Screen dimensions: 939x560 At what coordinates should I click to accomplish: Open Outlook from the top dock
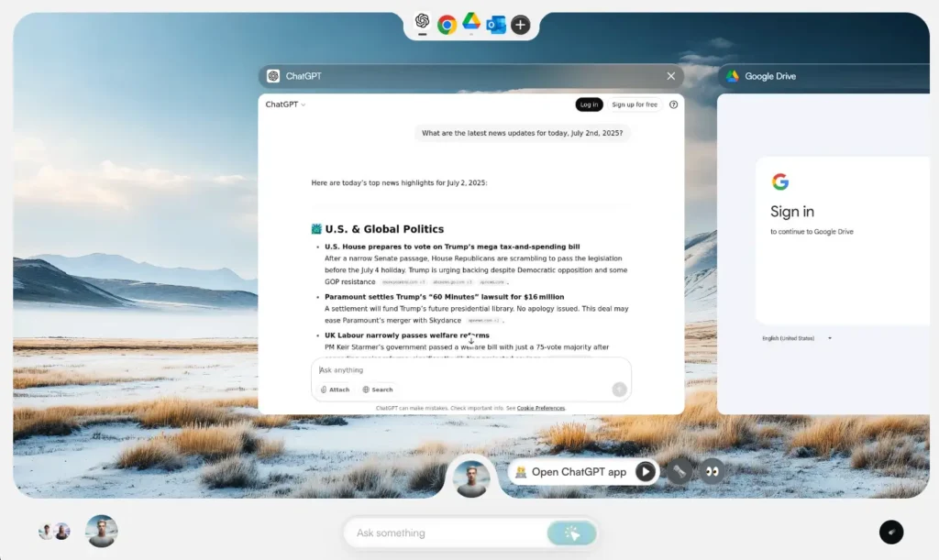pyautogui.click(x=496, y=25)
